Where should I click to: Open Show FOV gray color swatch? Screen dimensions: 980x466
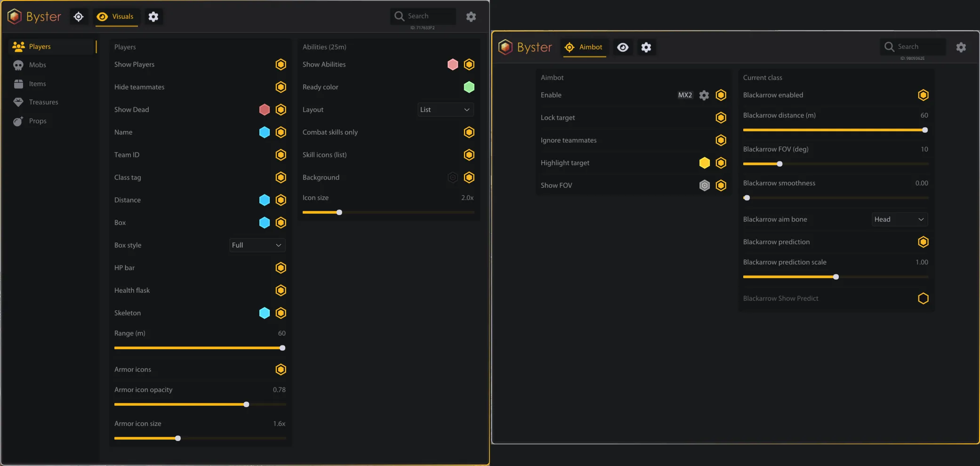(x=705, y=185)
